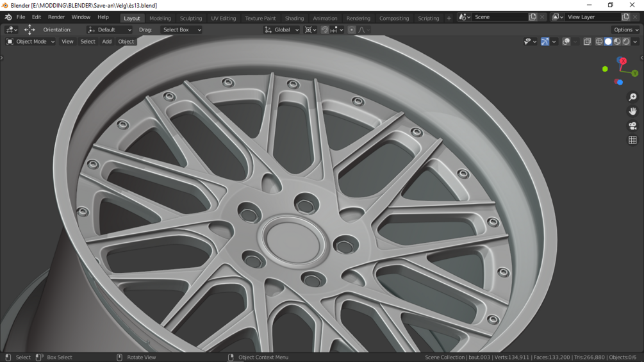
Task: Open the Help menu
Action: [103, 17]
